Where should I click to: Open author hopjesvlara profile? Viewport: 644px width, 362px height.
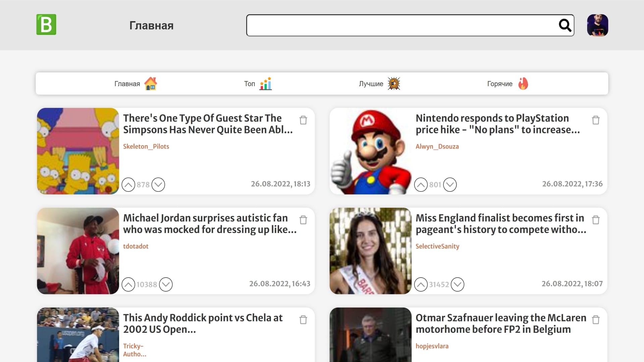click(x=432, y=346)
